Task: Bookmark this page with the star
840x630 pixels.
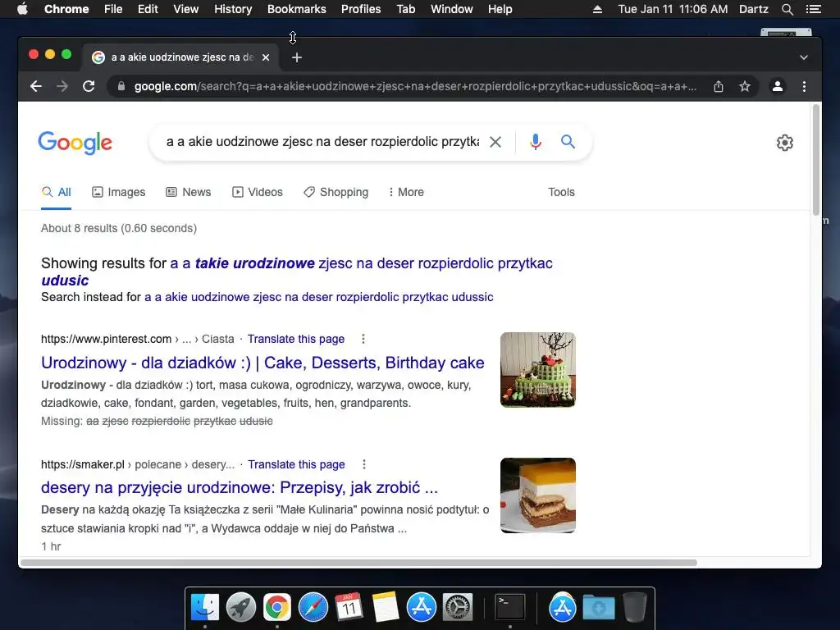Action: tap(745, 86)
